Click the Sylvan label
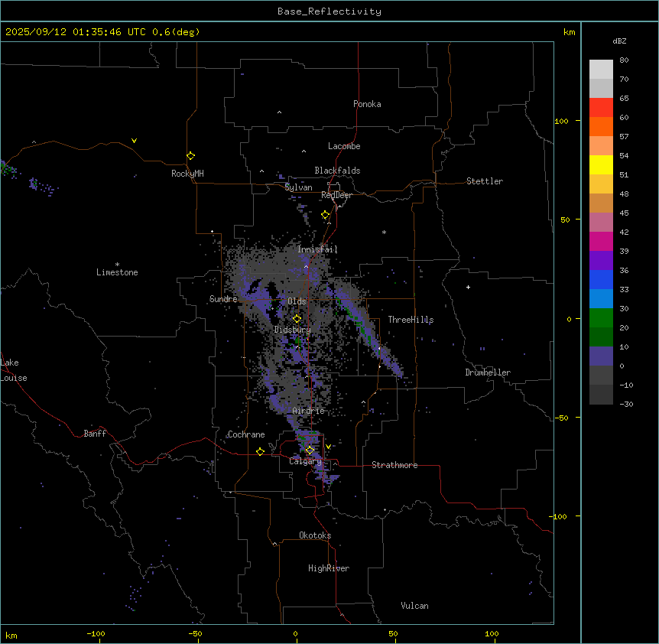The image size is (659, 644). [298, 187]
